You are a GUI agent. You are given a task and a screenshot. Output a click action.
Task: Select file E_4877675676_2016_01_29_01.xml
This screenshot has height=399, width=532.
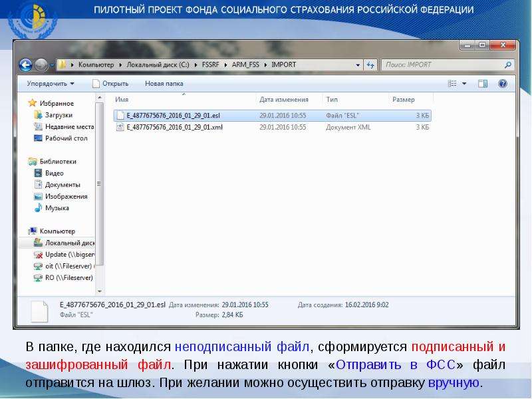click(273, 127)
